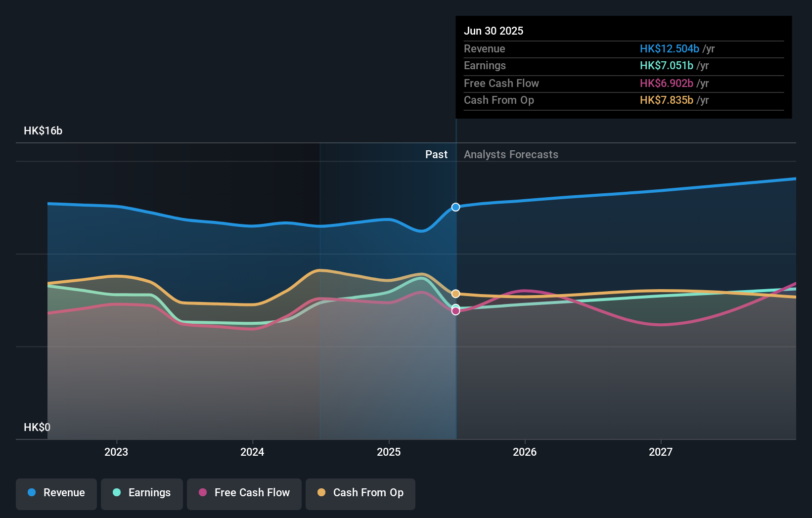Click the teal Earnings legend dot

(116, 493)
